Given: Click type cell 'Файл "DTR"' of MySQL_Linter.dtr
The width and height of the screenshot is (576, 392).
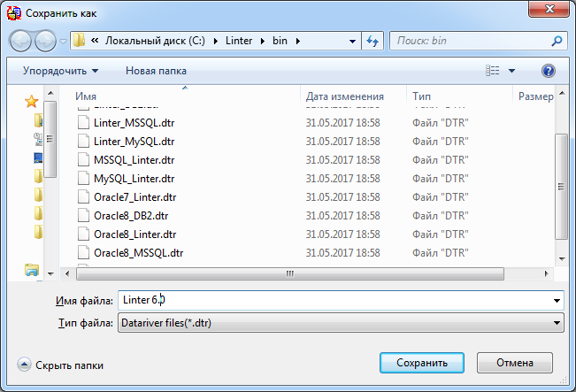Looking at the screenshot, I should [x=440, y=179].
